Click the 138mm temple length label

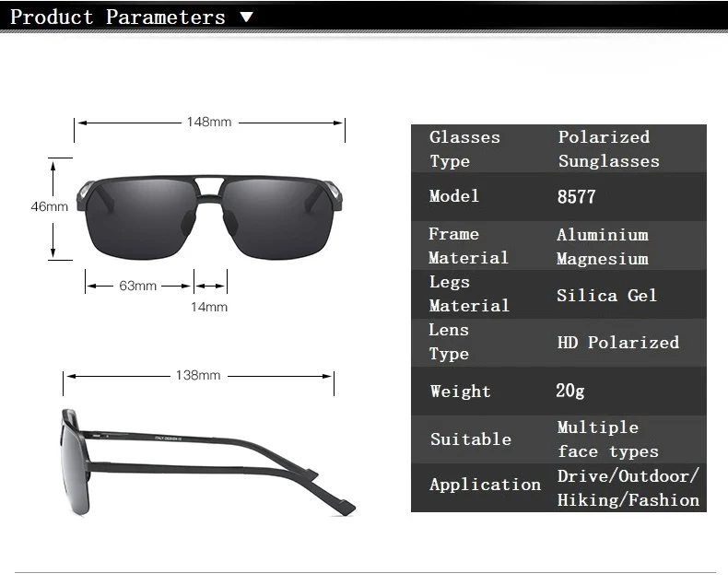198,375
